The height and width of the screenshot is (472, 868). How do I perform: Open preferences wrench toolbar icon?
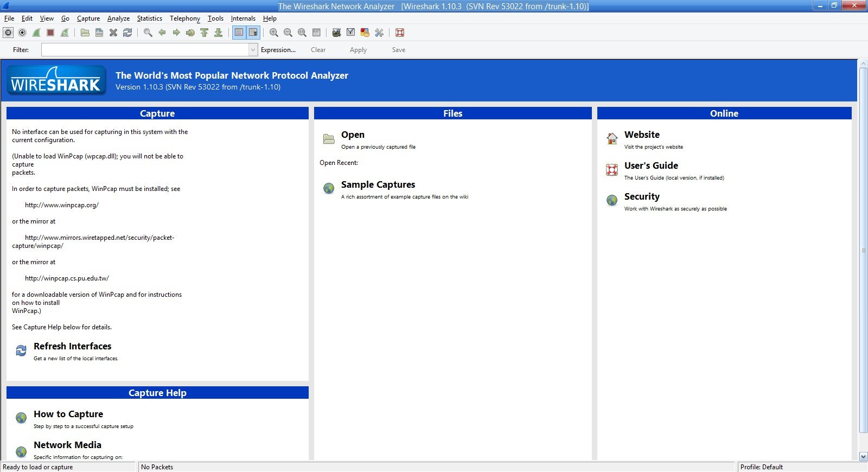click(379, 33)
